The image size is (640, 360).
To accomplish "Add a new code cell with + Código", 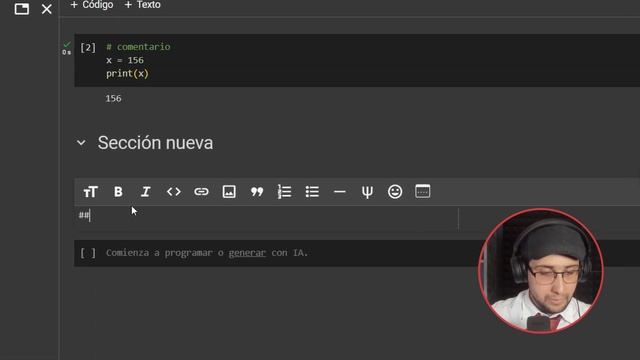I will (x=92, y=5).
